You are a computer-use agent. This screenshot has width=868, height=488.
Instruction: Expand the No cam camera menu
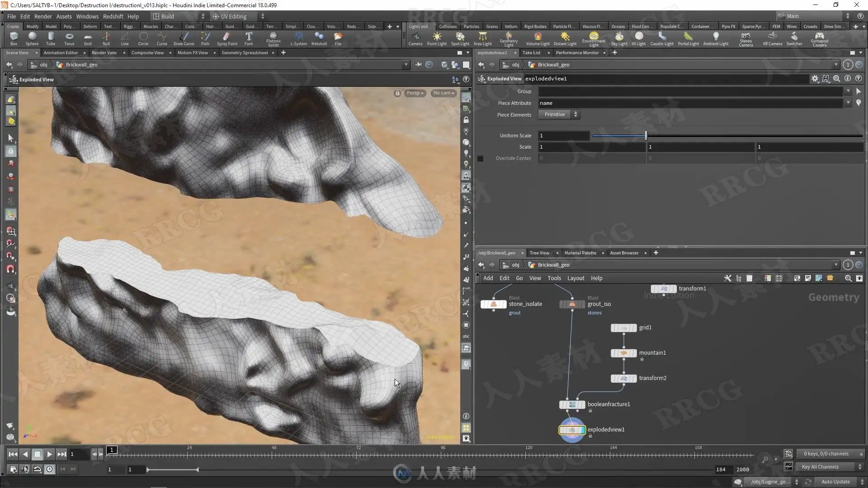(x=443, y=93)
